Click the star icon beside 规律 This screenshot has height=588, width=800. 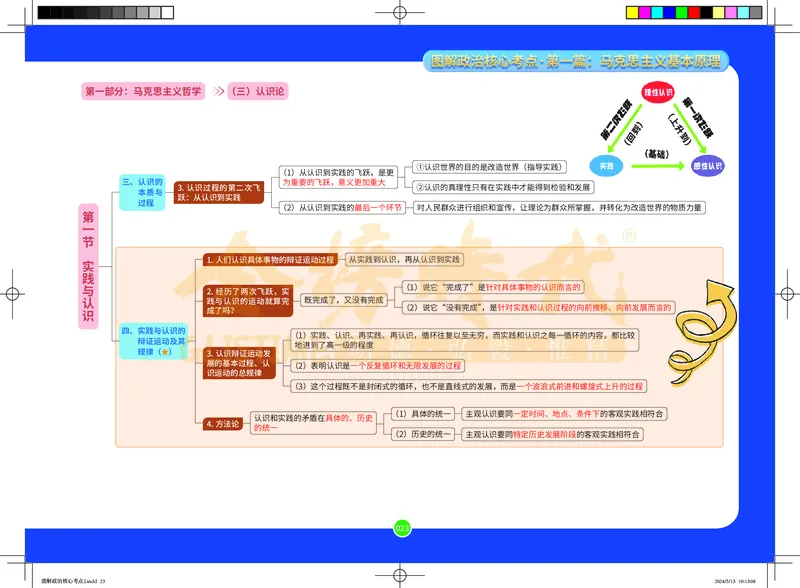166,352
